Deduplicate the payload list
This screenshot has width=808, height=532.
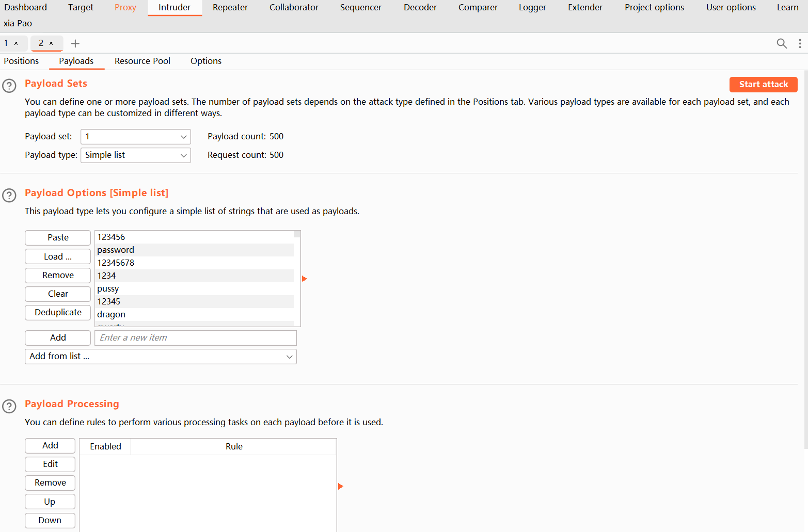pos(58,312)
